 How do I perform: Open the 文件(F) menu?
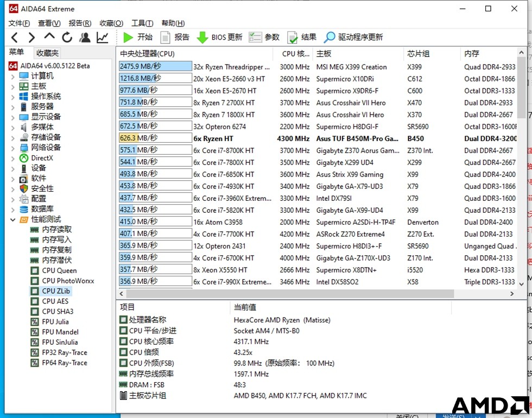click(x=19, y=23)
